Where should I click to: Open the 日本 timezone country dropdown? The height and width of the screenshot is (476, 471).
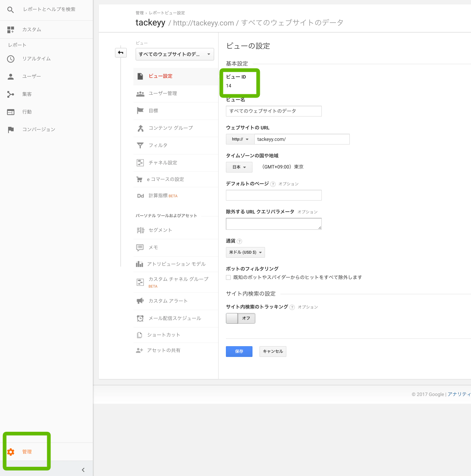tap(239, 167)
